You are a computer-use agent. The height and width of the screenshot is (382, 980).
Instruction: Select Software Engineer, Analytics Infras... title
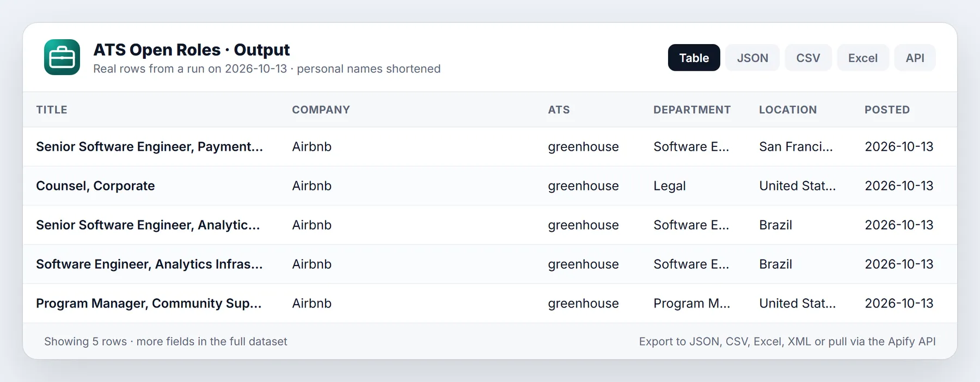pos(149,264)
